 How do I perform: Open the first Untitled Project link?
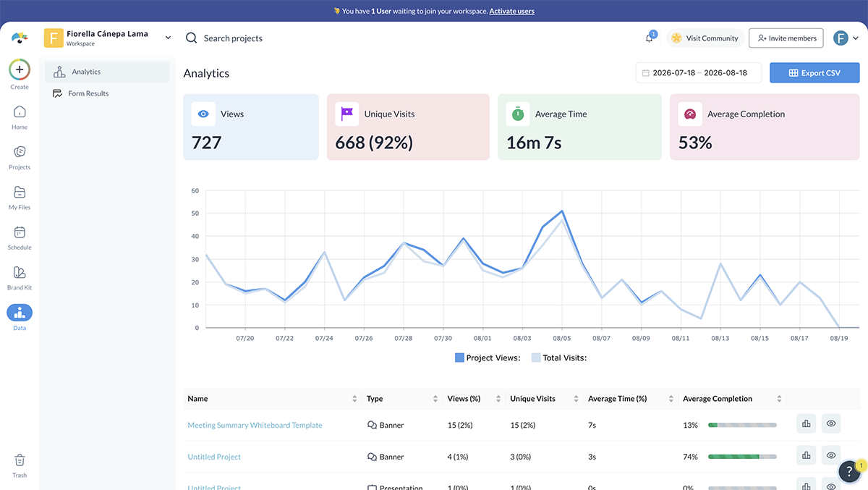[214, 457]
